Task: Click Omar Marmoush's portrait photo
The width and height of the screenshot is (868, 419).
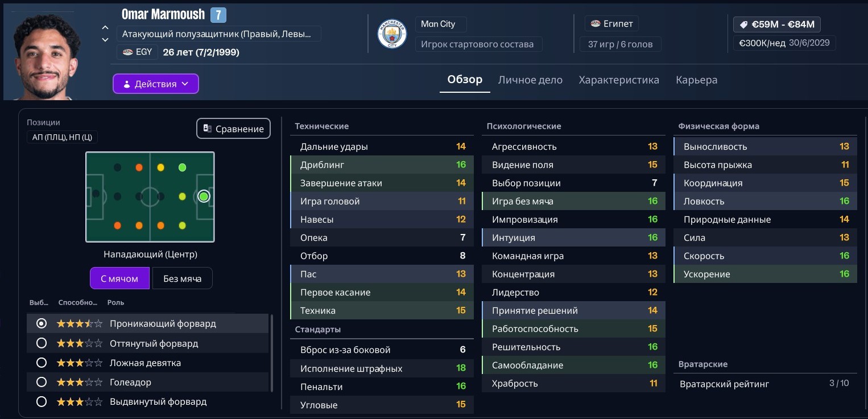Action: [46, 56]
